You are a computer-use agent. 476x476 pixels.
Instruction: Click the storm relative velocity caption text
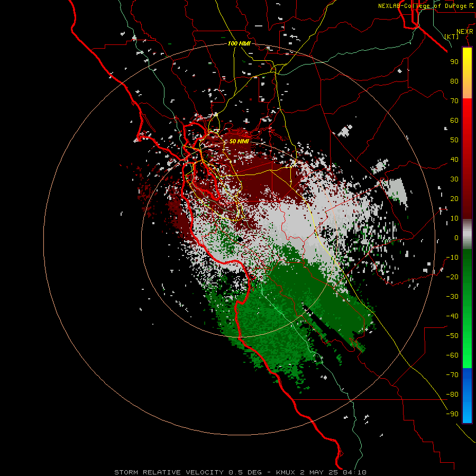(240, 472)
